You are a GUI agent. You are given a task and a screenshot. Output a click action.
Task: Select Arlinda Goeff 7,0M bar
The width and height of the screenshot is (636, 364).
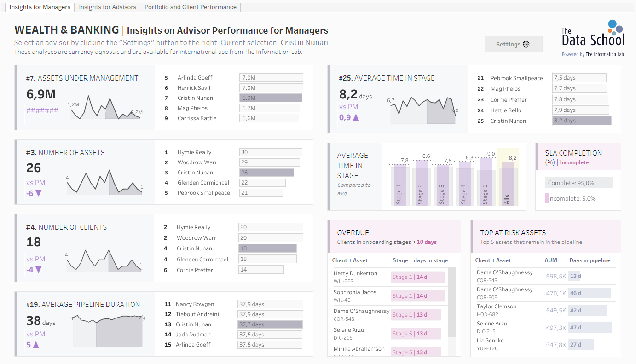coord(271,78)
